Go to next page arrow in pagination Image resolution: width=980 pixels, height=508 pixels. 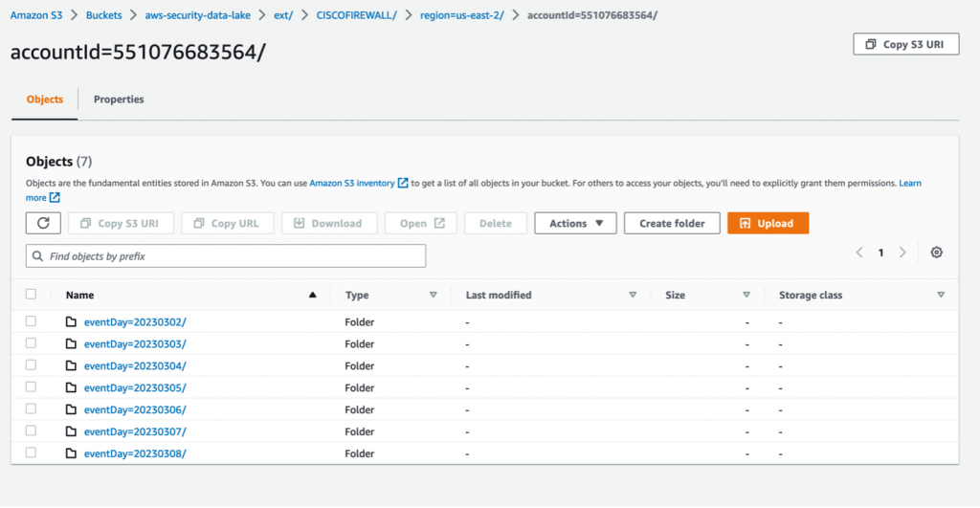coord(902,253)
